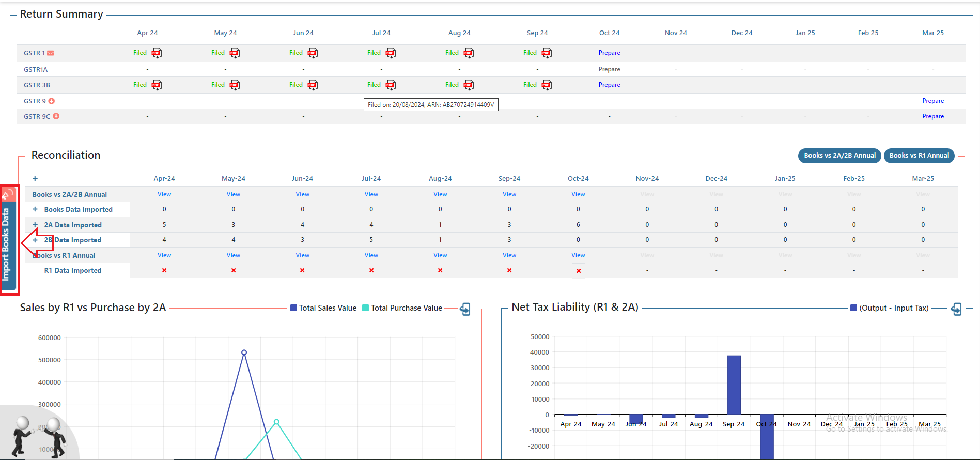The width and height of the screenshot is (980, 460).
Task: Click GSTR 1 Filed status for Apr 24
Action: [140, 53]
